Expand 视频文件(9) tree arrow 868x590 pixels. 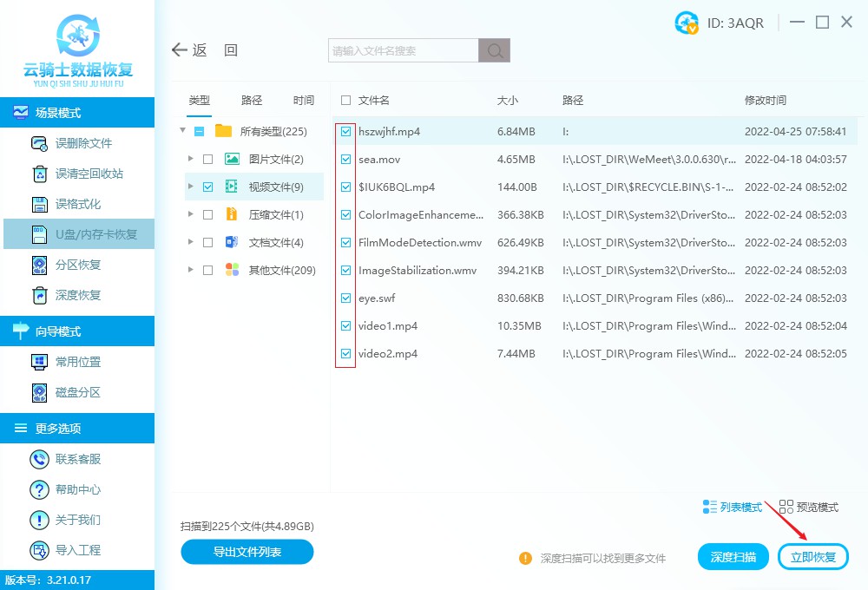[190, 187]
